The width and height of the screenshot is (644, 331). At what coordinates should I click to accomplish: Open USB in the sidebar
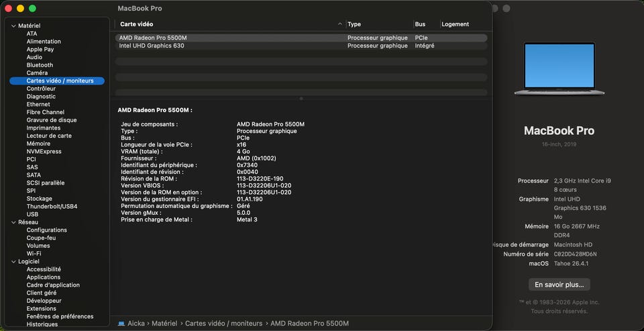(32, 214)
